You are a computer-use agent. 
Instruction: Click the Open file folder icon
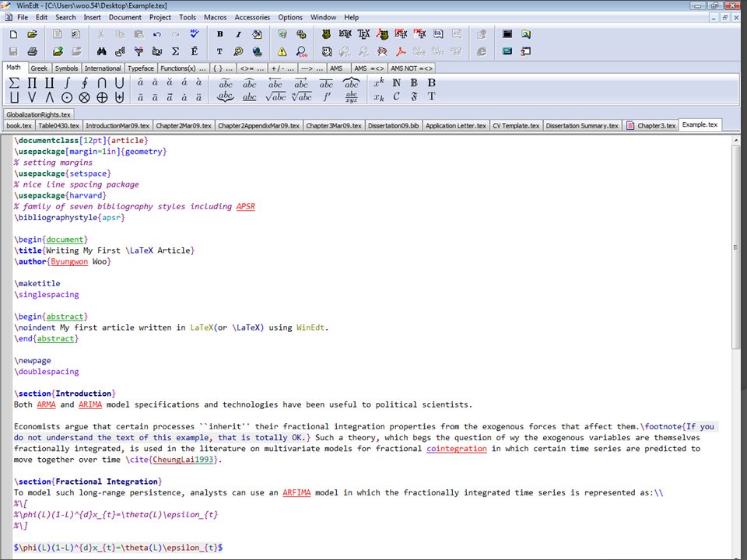(x=32, y=34)
